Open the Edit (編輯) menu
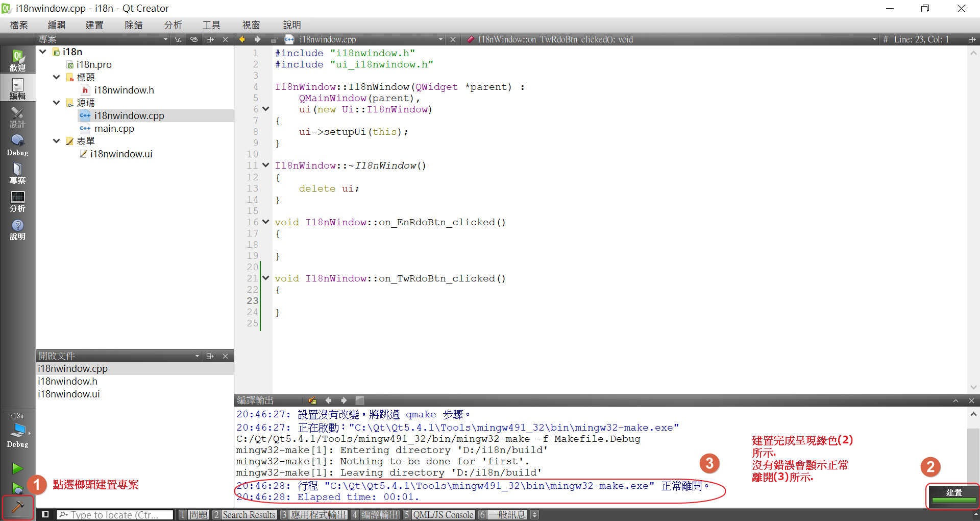 (57, 25)
